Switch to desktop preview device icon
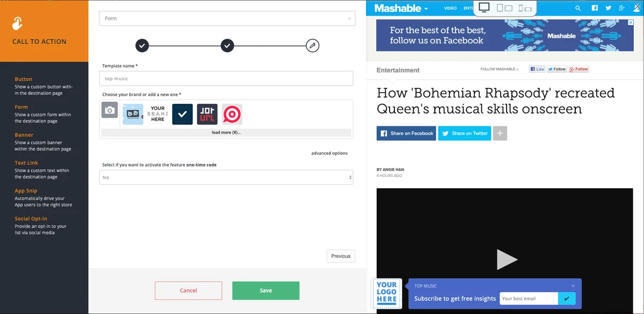 pos(484,8)
